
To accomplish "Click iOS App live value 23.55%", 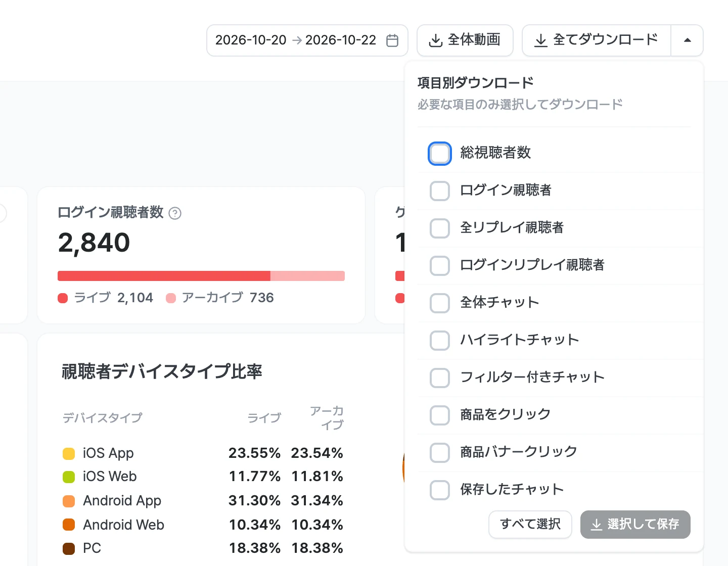I will pos(255,453).
